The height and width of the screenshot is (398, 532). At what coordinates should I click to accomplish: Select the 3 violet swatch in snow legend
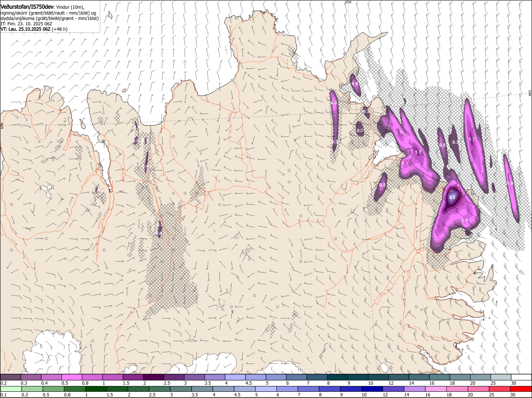(195, 377)
